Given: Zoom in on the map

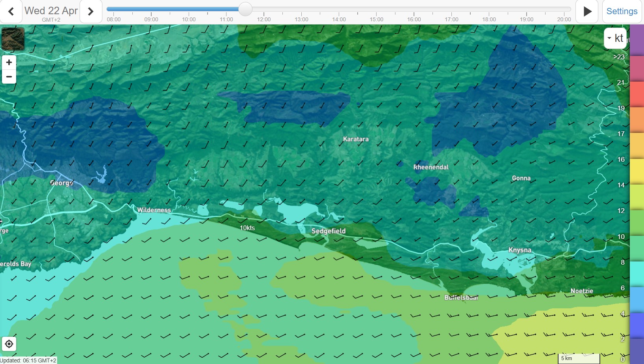Looking at the screenshot, I should (9, 62).
